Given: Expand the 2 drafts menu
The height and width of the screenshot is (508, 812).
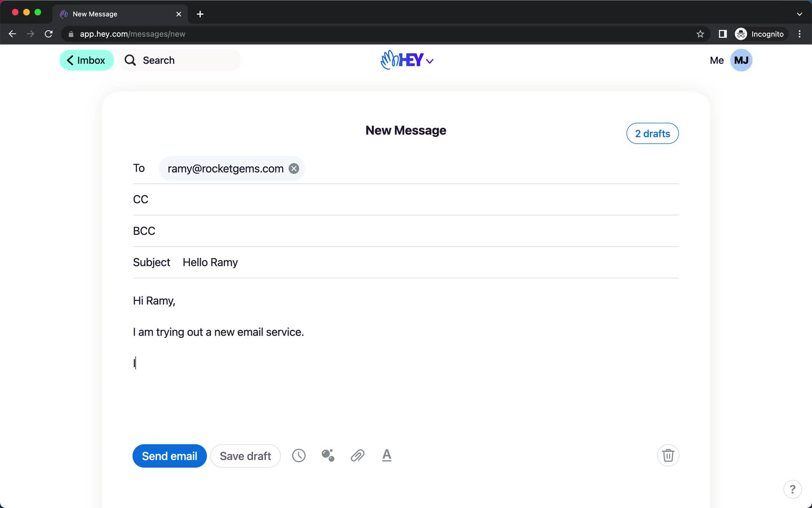Looking at the screenshot, I should tap(653, 133).
